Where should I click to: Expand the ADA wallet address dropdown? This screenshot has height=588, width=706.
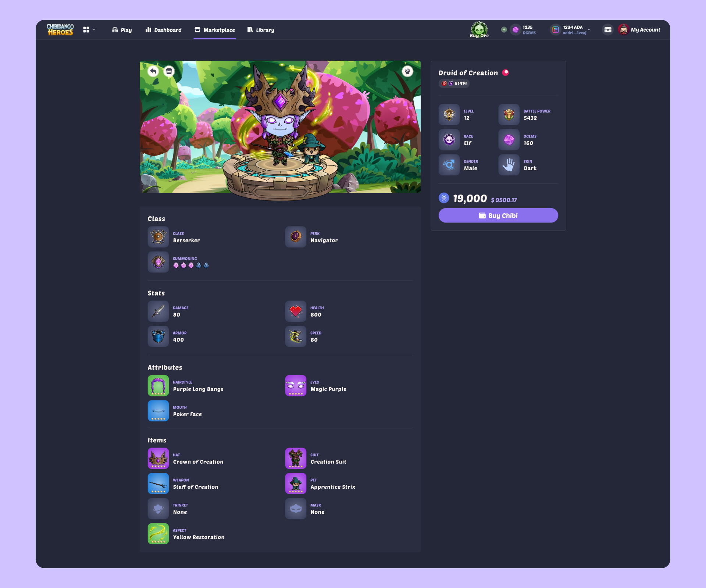coord(589,30)
